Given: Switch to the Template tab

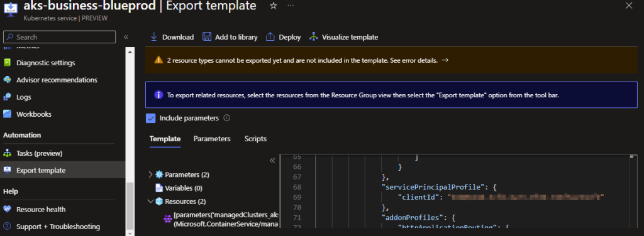Looking at the screenshot, I should point(165,139).
